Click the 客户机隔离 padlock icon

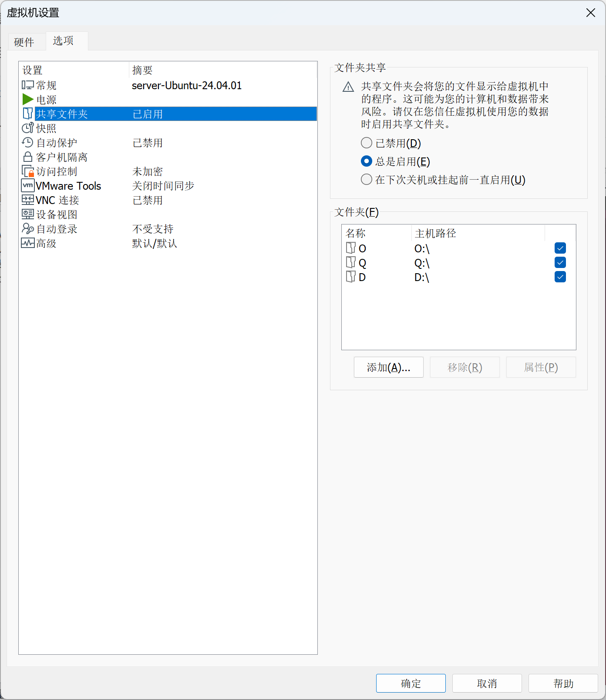pyautogui.click(x=28, y=157)
